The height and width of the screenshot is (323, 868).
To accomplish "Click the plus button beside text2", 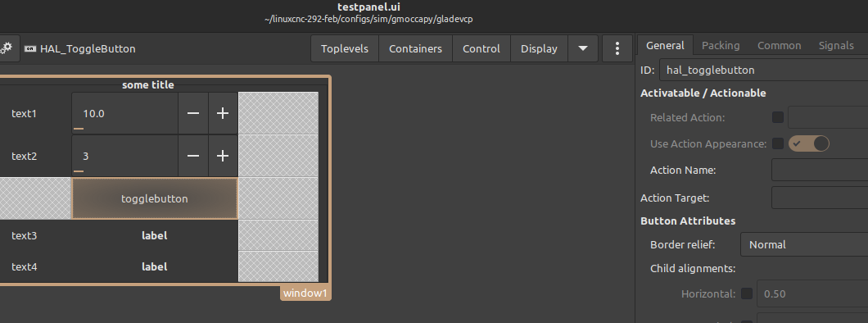I will pyautogui.click(x=223, y=157).
